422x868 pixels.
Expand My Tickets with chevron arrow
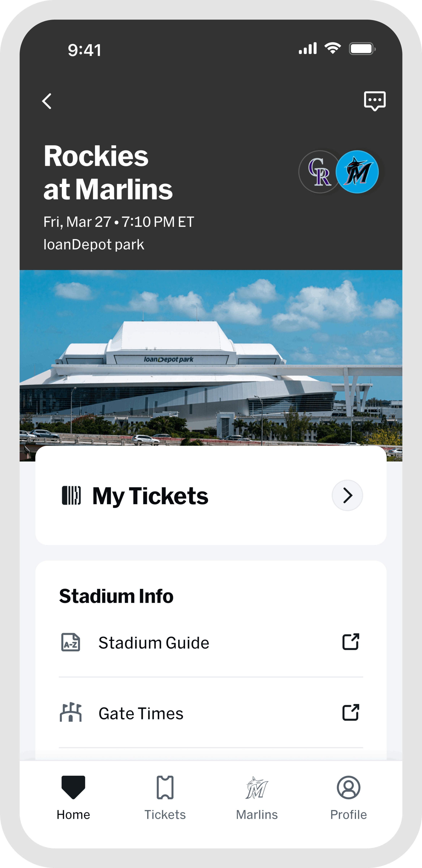click(x=347, y=495)
